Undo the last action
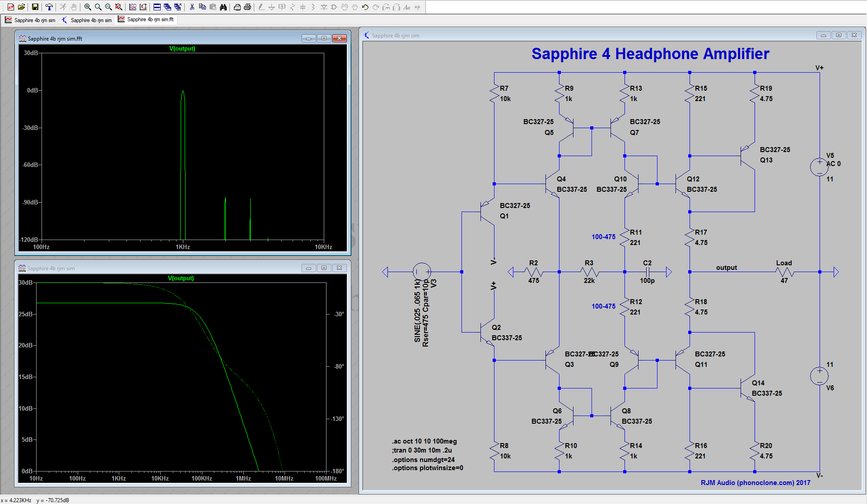Image resolution: width=867 pixels, height=504 pixels. 365,7
